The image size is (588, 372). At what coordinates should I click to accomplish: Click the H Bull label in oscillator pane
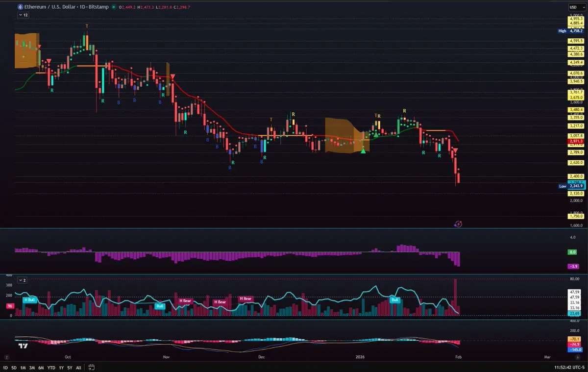pyautogui.click(x=29, y=299)
